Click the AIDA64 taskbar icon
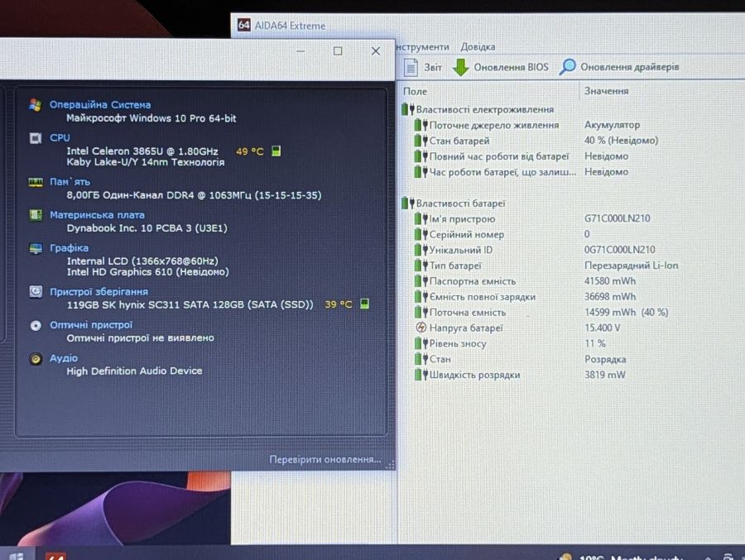This screenshot has height=560, width=745. 55,556
